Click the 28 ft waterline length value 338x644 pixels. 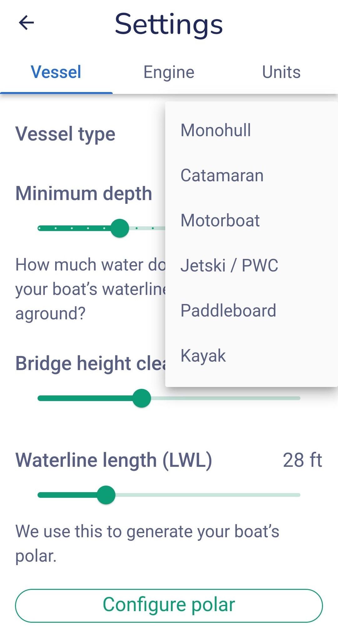tap(302, 460)
